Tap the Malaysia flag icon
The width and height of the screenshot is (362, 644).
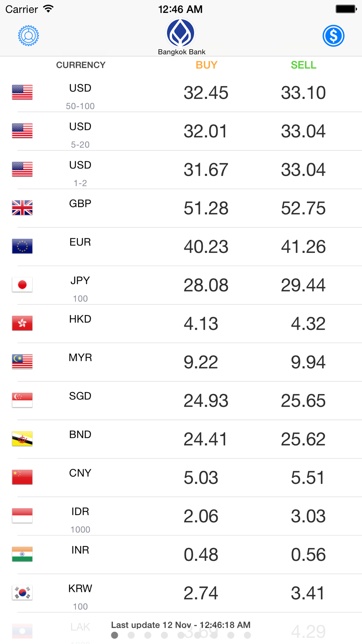point(22,362)
